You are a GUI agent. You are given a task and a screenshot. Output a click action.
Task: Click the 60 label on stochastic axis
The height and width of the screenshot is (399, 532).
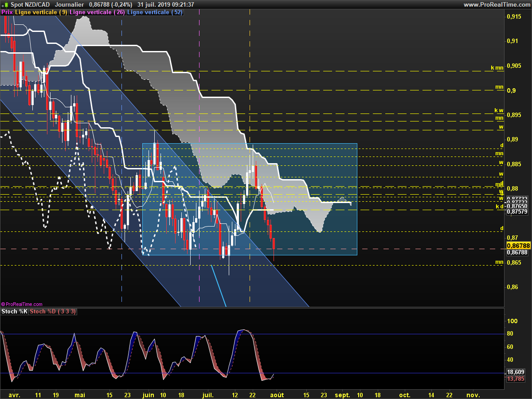511,347
